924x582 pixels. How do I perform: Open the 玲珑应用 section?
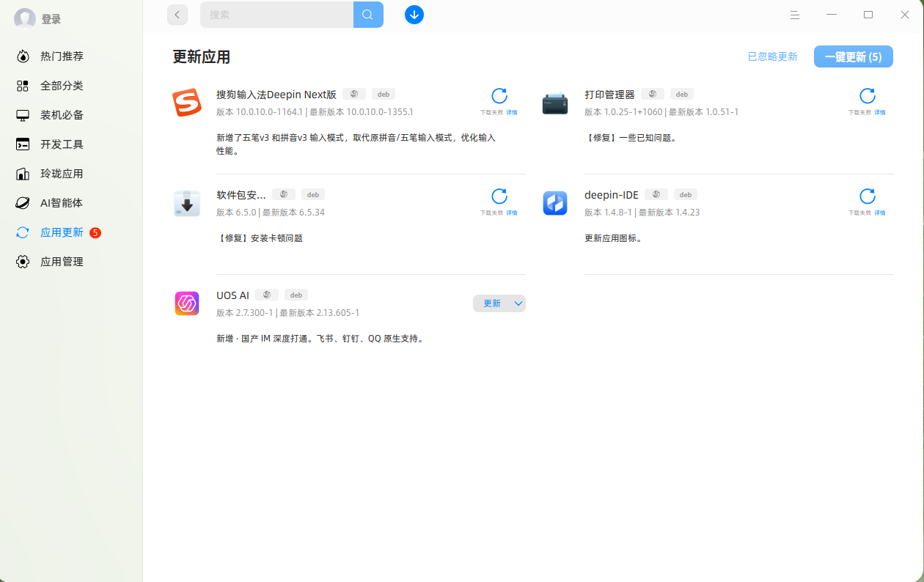[x=62, y=173]
